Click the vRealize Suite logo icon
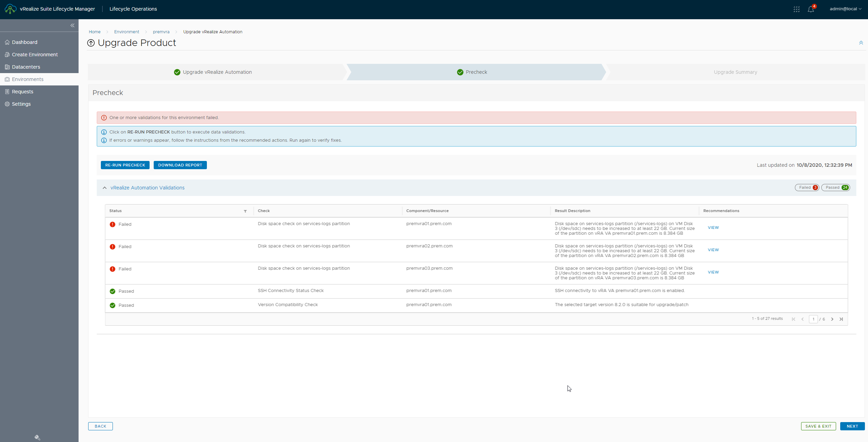 coord(10,9)
